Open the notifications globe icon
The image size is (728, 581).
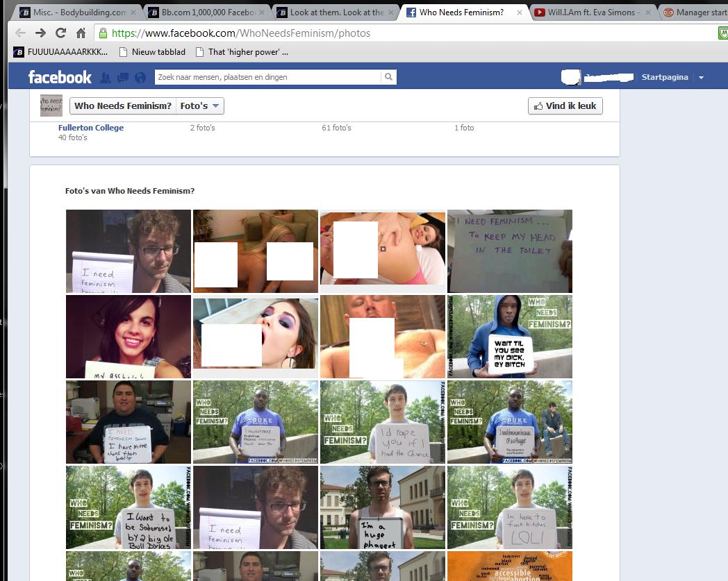pos(140,78)
